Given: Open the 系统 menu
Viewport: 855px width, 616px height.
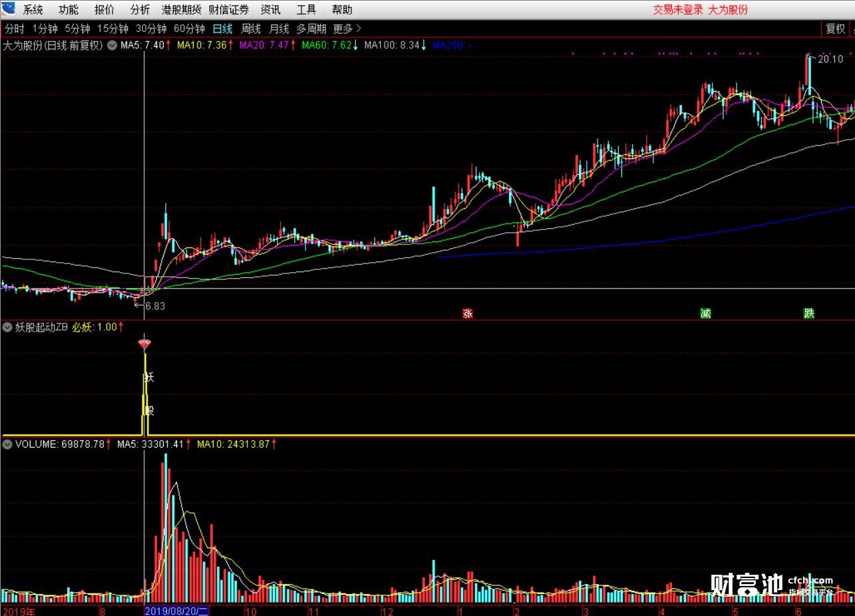Looking at the screenshot, I should (33, 10).
